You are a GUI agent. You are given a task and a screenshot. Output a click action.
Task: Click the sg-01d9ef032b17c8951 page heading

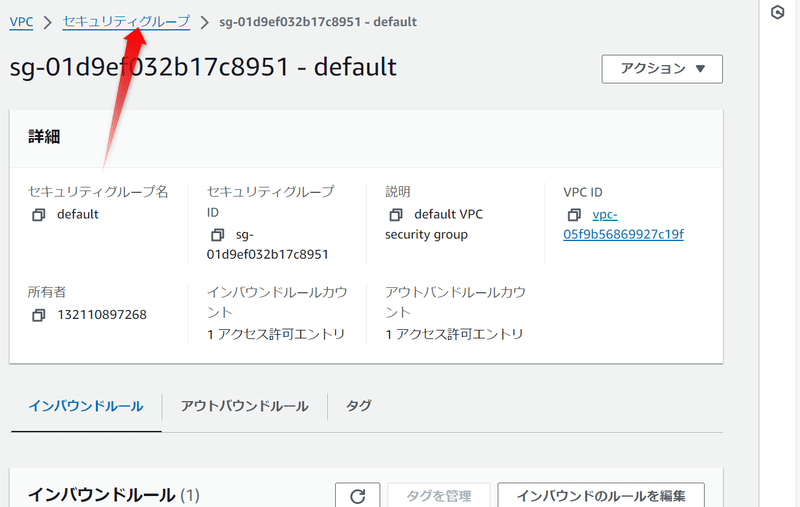[203, 67]
